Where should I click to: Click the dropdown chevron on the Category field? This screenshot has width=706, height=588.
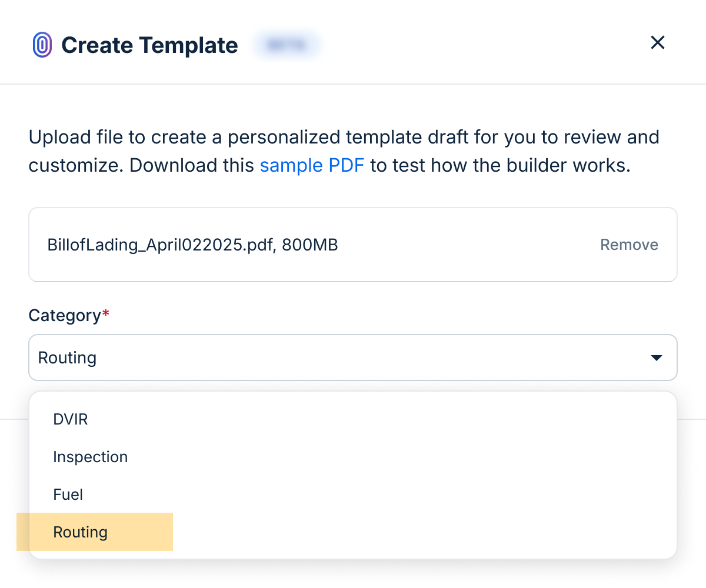pyautogui.click(x=657, y=357)
